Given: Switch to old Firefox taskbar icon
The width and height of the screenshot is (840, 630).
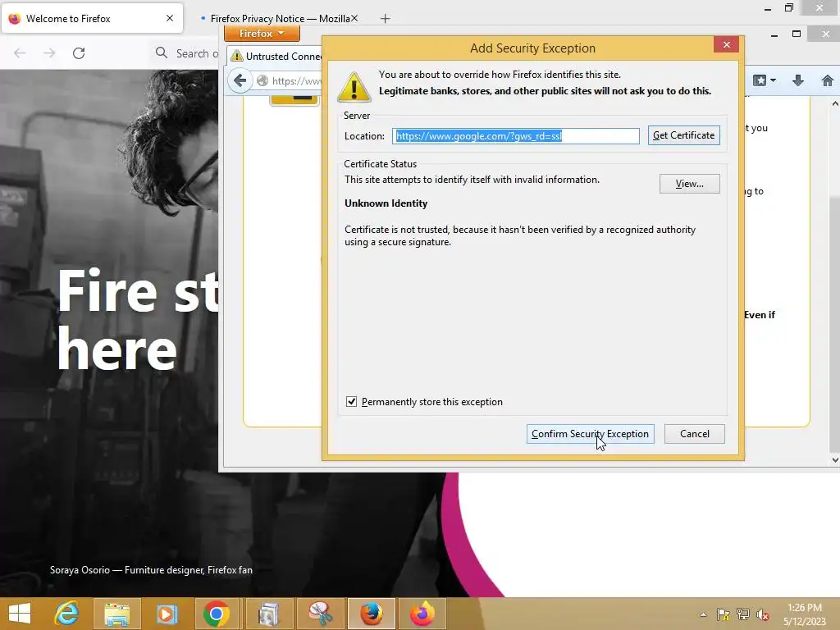Looking at the screenshot, I should click(x=372, y=614).
